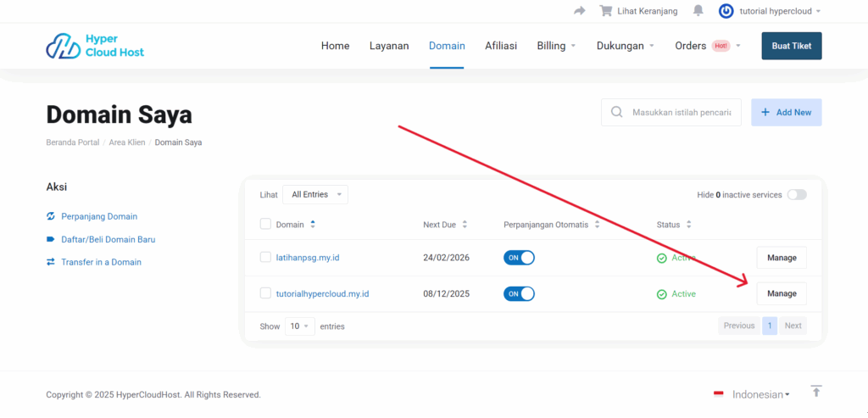Expand the Orders menu

[x=708, y=46]
